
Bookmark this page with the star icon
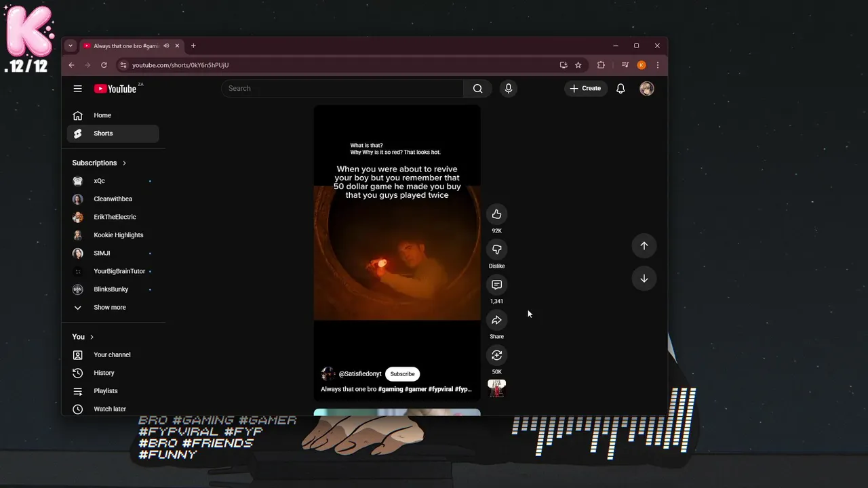point(578,65)
